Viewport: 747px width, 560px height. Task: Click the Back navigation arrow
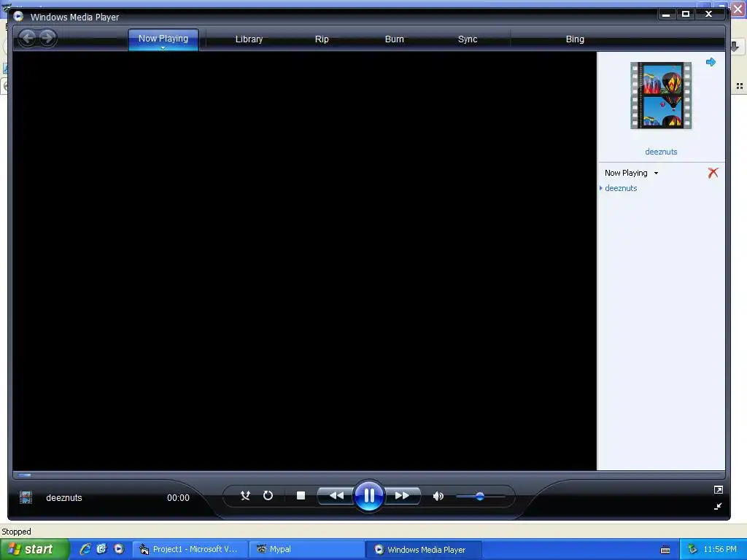(28, 38)
